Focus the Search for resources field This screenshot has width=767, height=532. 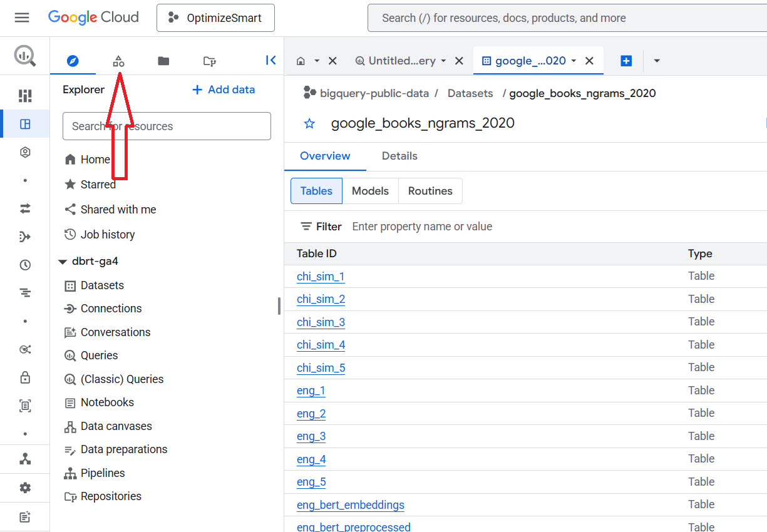coord(167,126)
